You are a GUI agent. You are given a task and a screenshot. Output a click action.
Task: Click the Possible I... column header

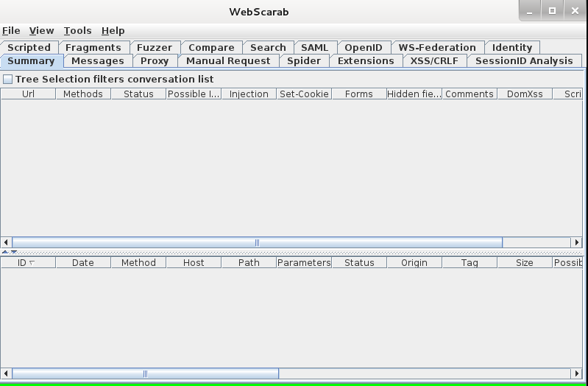coord(194,94)
